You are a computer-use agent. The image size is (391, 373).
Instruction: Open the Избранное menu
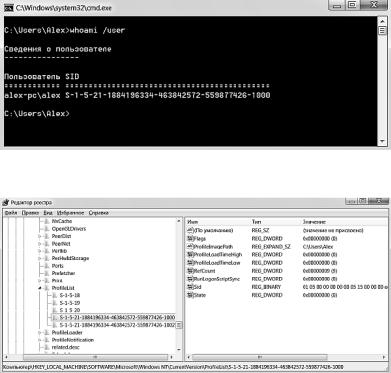pyautogui.click(x=70, y=213)
